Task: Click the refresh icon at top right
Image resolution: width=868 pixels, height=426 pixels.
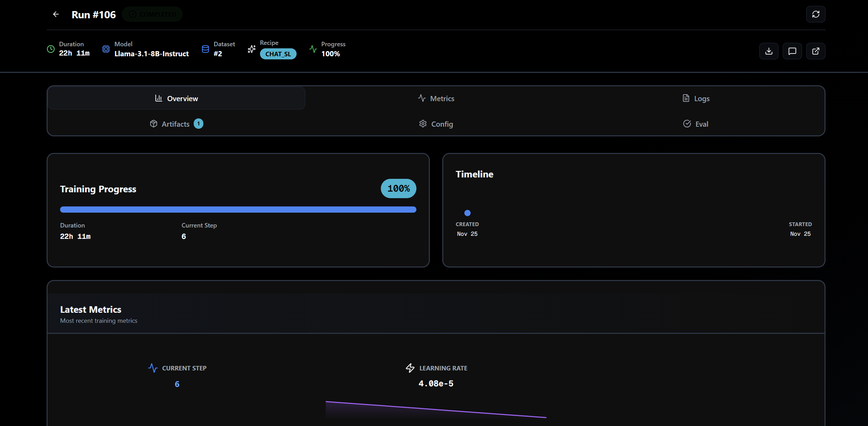Action: [x=816, y=14]
